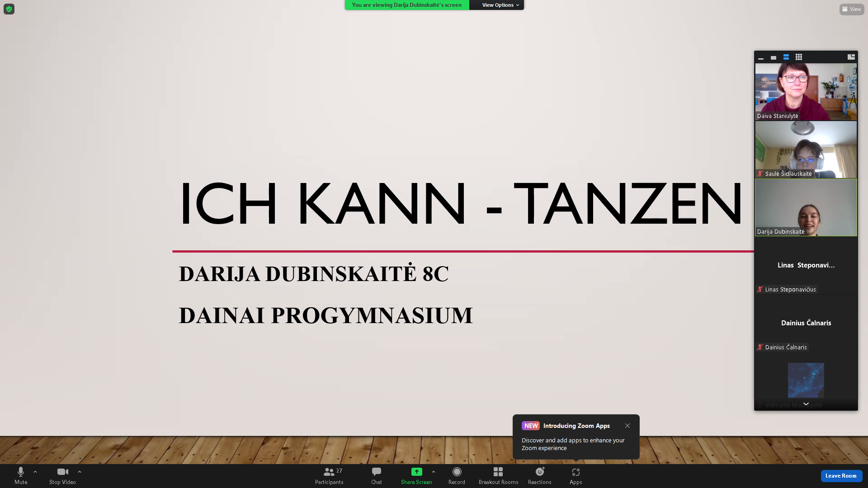Expand video options arrow beside Stop Video

[80, 472]
